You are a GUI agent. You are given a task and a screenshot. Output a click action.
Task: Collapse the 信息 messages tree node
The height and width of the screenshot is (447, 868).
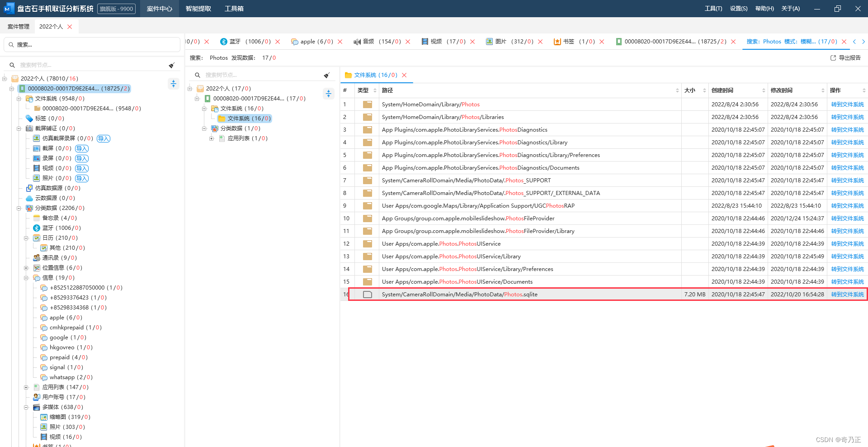[26, 278]
